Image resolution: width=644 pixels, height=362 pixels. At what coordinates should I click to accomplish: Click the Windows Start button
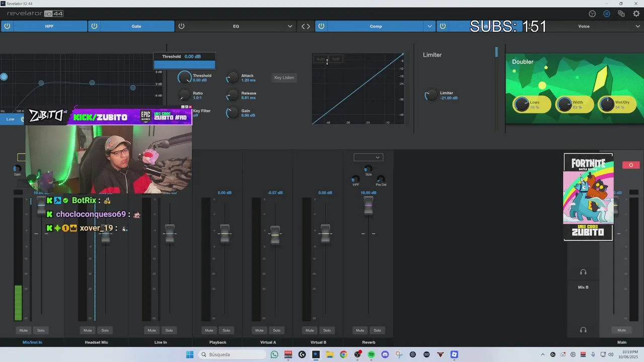pos(190,354)
